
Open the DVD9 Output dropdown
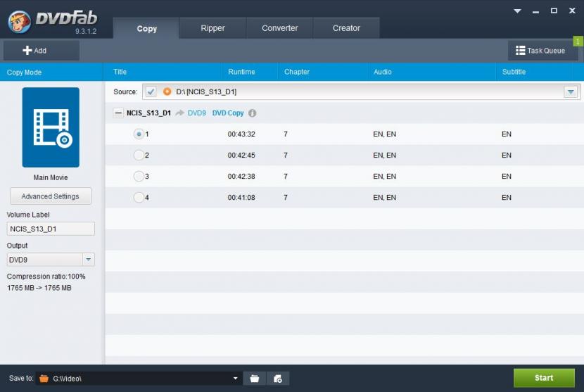pos(89,260)
